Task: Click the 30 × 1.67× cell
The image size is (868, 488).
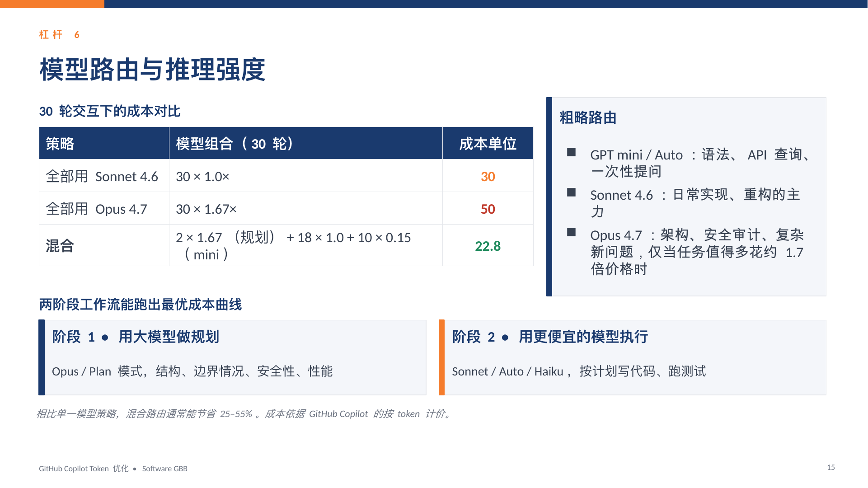Action: click(x=306, y=209)
